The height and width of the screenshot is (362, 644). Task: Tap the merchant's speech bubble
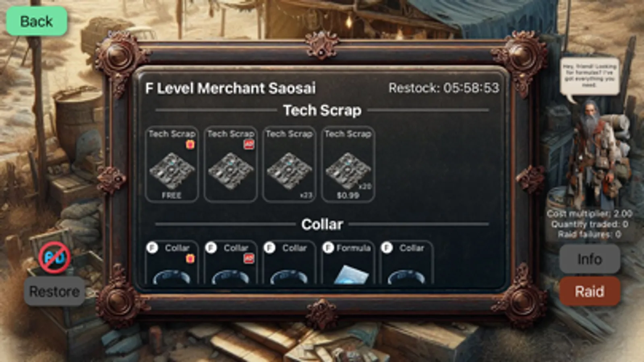coord(590,76)
